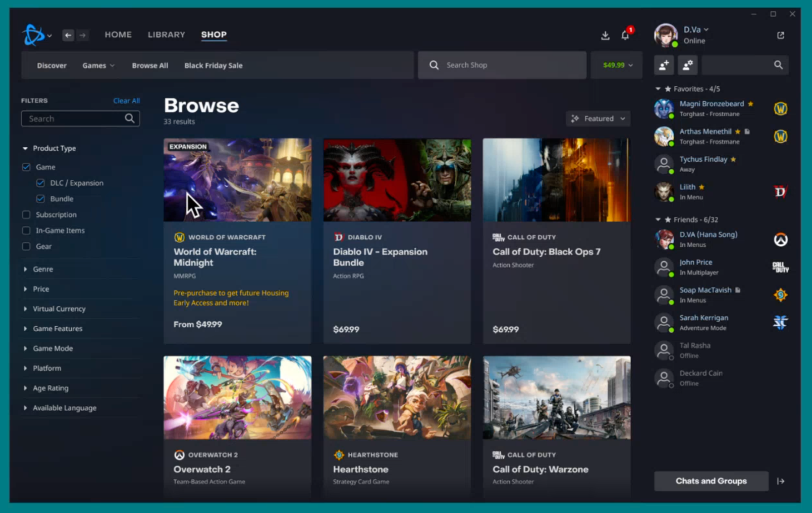Screen dimensions: 812x513
Task: Click the Add Friend icon
Action: 664,65
